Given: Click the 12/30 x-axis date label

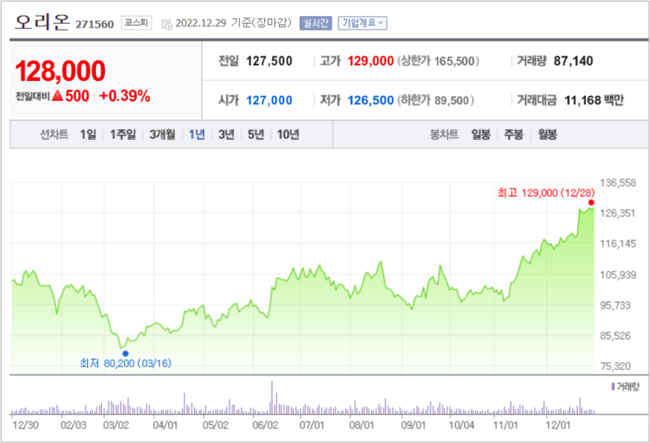Looking at the screenshot, I should tap(26, 425).
